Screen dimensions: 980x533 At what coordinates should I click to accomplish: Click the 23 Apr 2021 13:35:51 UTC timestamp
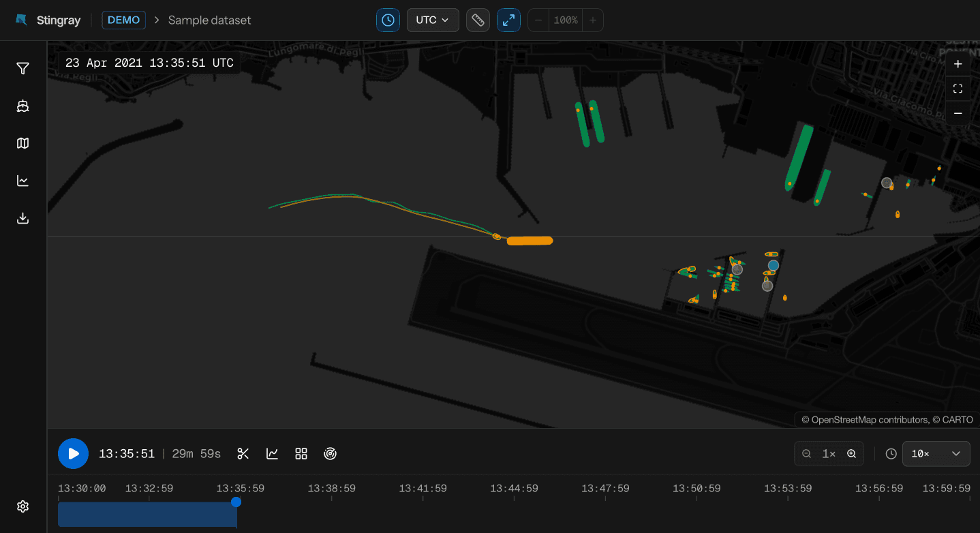[x=149, y=63]
